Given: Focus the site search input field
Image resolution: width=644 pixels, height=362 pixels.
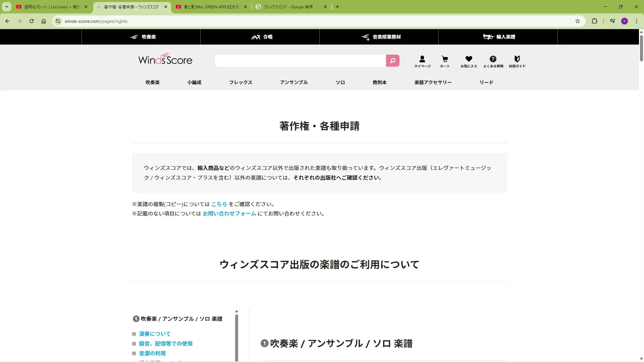Looking at the screenshot, I should 300,61.
